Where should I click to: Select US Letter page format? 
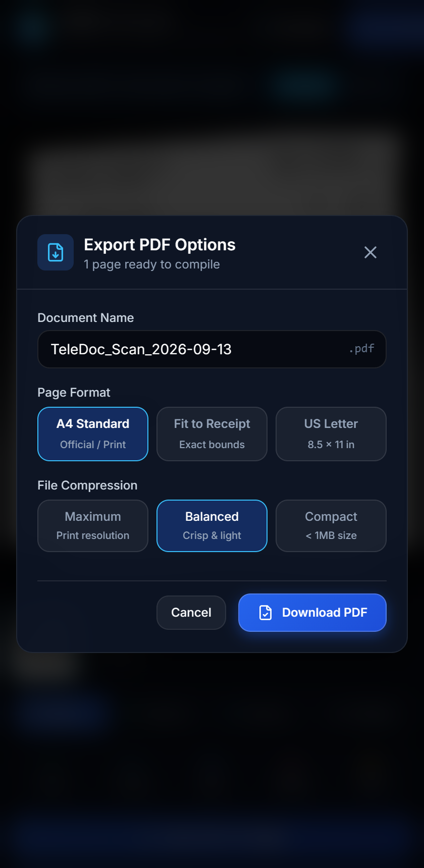click(x=331, y=434)
